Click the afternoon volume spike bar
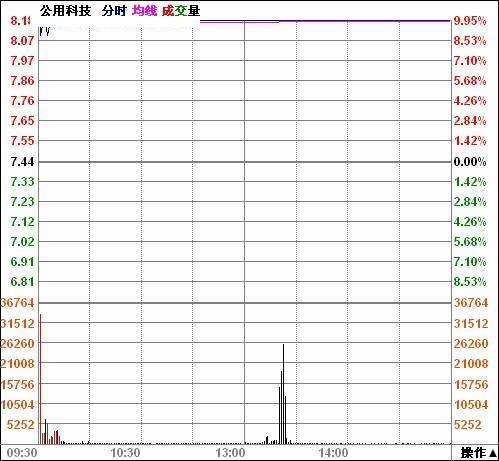This screenshot has width=499, height=461. [x=283, y=394]
